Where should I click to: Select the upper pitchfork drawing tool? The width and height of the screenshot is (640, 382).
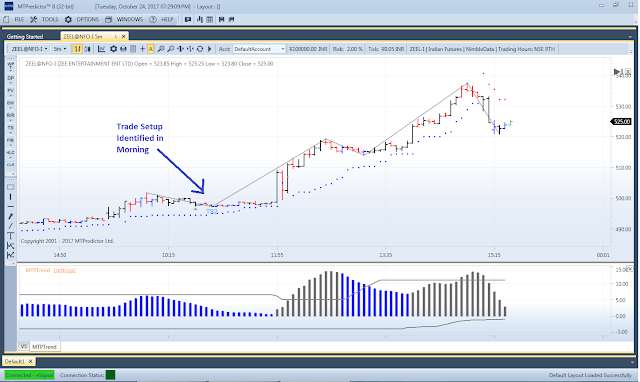click(x=11, y=246)
